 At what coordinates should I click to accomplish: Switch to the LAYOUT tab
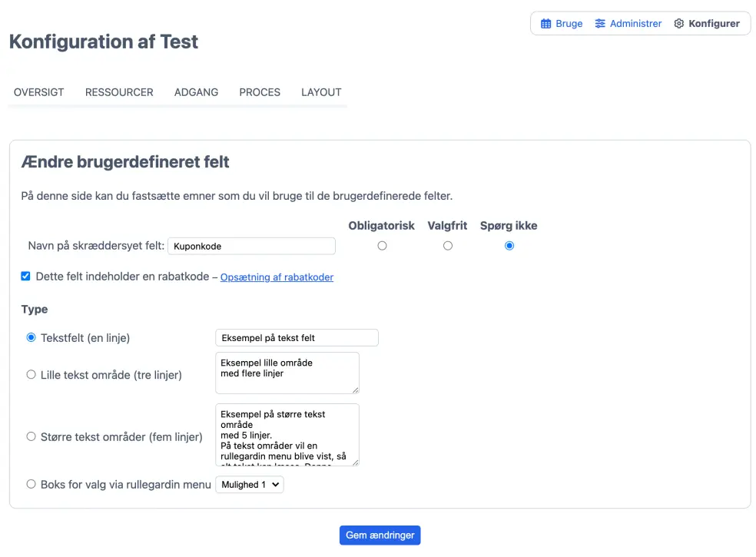pos(321,92)
